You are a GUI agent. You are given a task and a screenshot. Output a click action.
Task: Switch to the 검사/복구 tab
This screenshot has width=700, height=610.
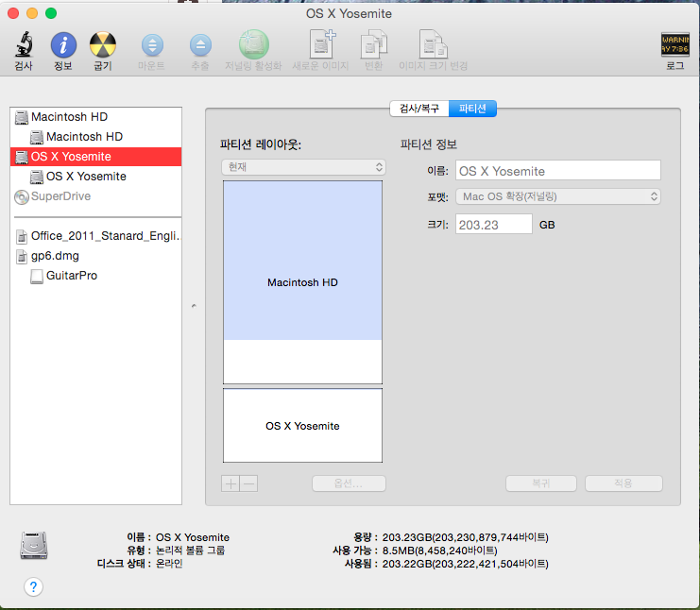[419, 109]
